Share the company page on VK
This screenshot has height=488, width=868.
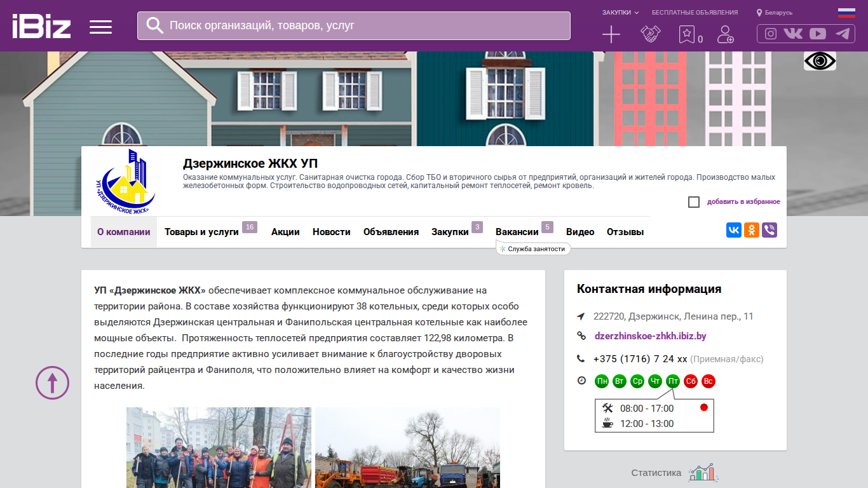(x=734, y=230)
